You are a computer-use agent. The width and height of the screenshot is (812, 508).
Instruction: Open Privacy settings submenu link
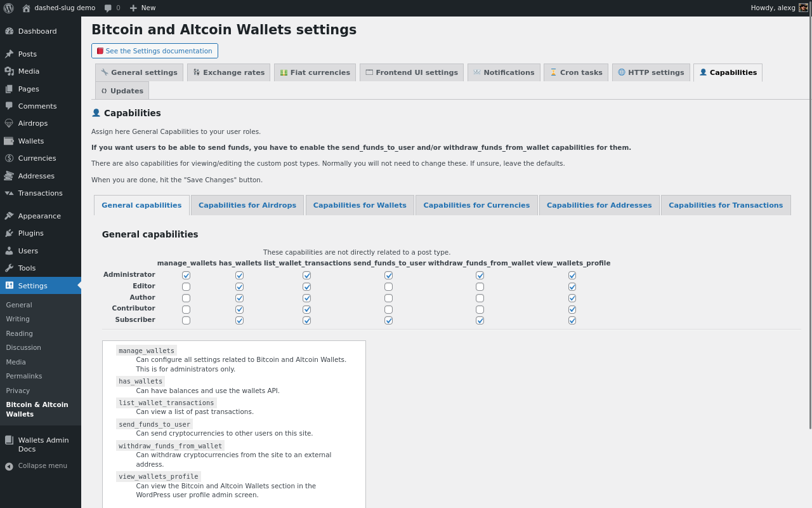tap(18, 391)
